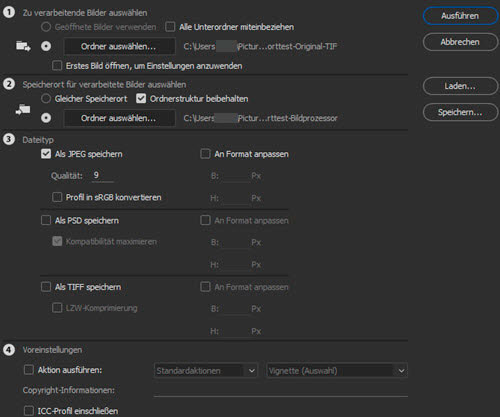This screenshot has height=417, width=500.
Task: Click the 'Speichern...' button
Action: click(460, 112)
